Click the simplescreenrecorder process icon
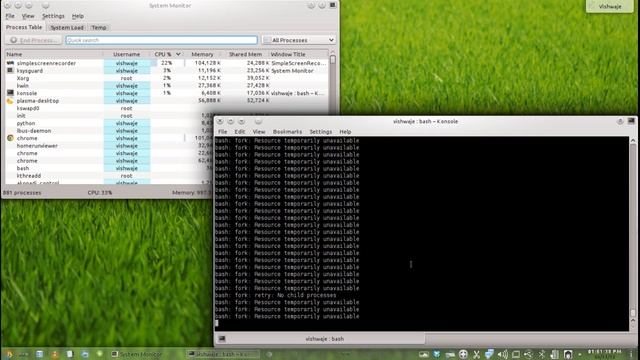Viewport: 640px width, 360px height. pos(10,63)
